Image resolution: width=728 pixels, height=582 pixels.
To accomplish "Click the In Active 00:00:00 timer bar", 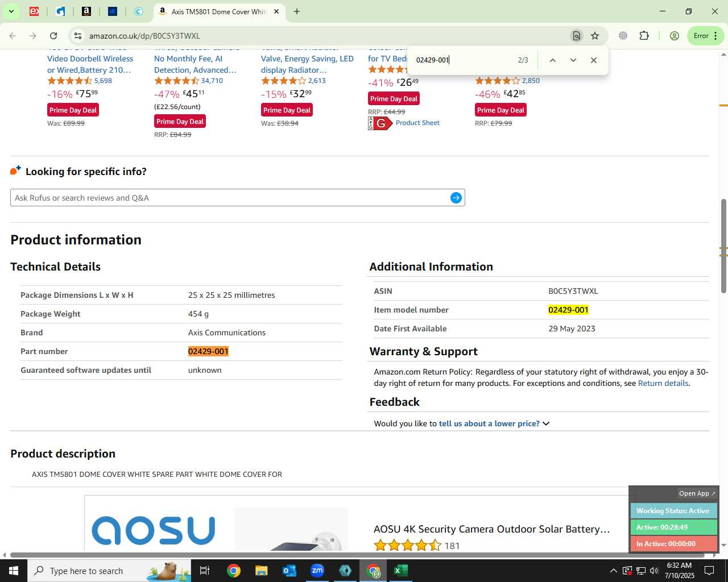I will 673,544.
